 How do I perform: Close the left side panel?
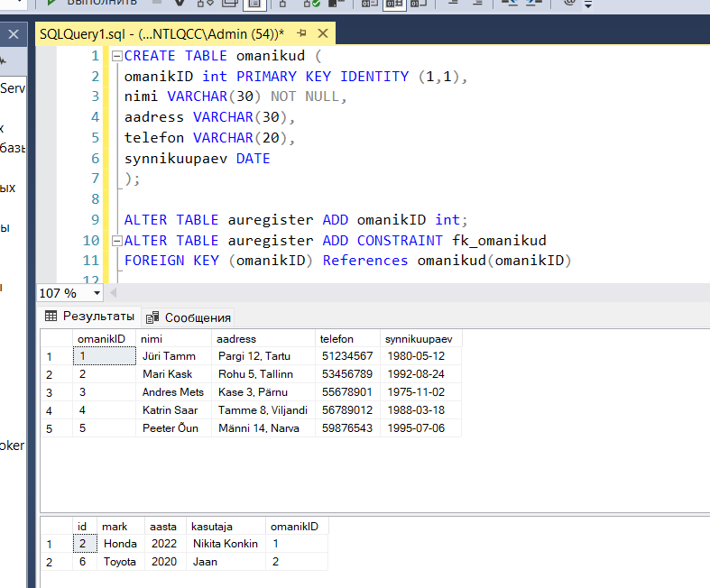pyautogui.click(x=14, y=34)
